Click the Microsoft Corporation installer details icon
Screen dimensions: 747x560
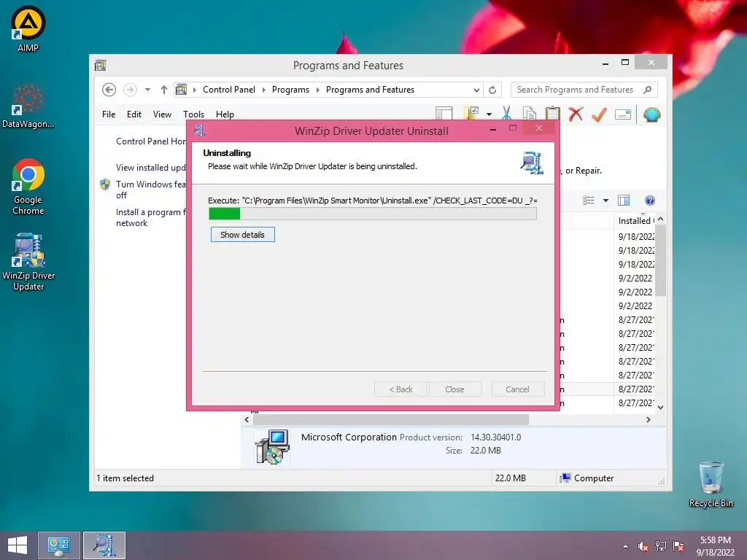272,447
